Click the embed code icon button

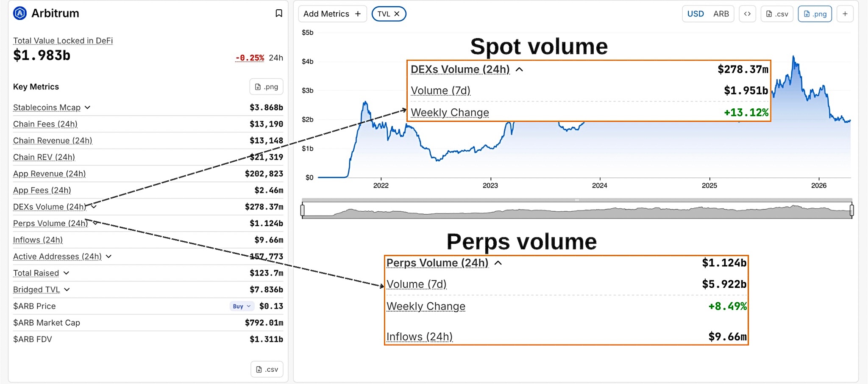click(747, 14)
